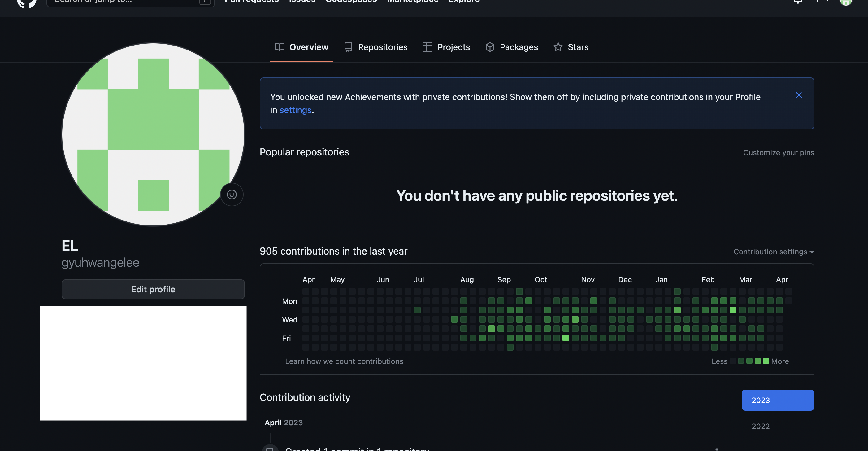Screen dimensions: 868x451
Task: Follow the settings link in the banner
Action: pyautogui.click(x=296, y=110)
